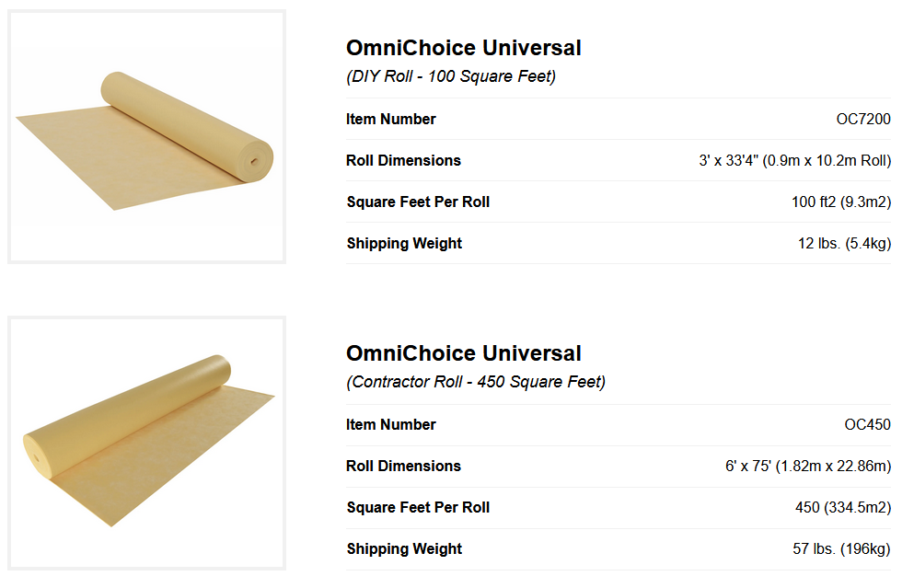The width and height of the screenshot is (914, 588).
Task: Select the 12 lbs. (5.4kg) shipping weight
Action: tap(843, 243)
